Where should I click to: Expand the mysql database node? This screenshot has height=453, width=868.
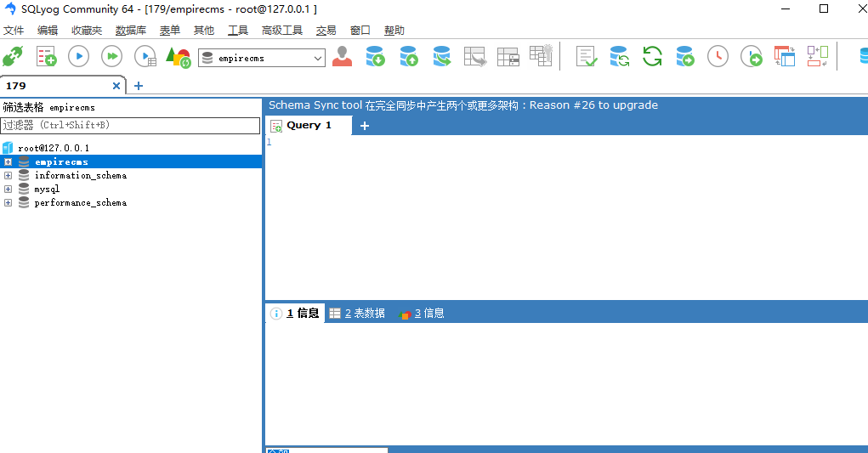[8, 190]
